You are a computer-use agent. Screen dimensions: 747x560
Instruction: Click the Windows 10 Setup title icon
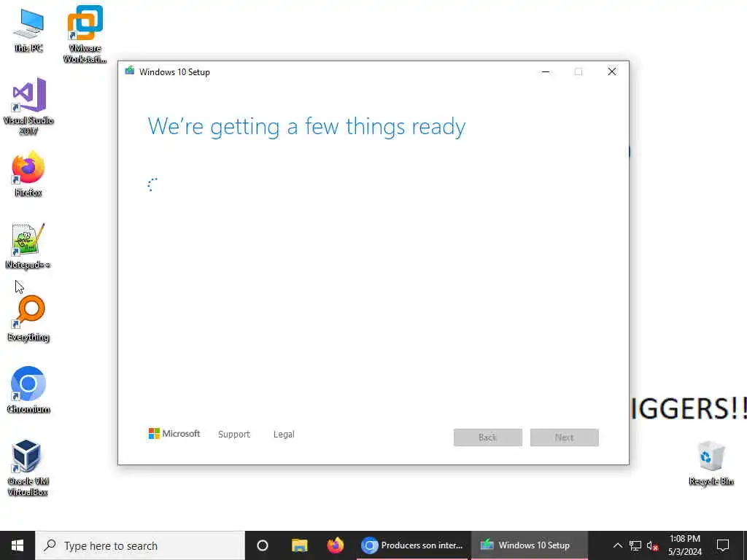pyautogui.click(x=130, y=71)
